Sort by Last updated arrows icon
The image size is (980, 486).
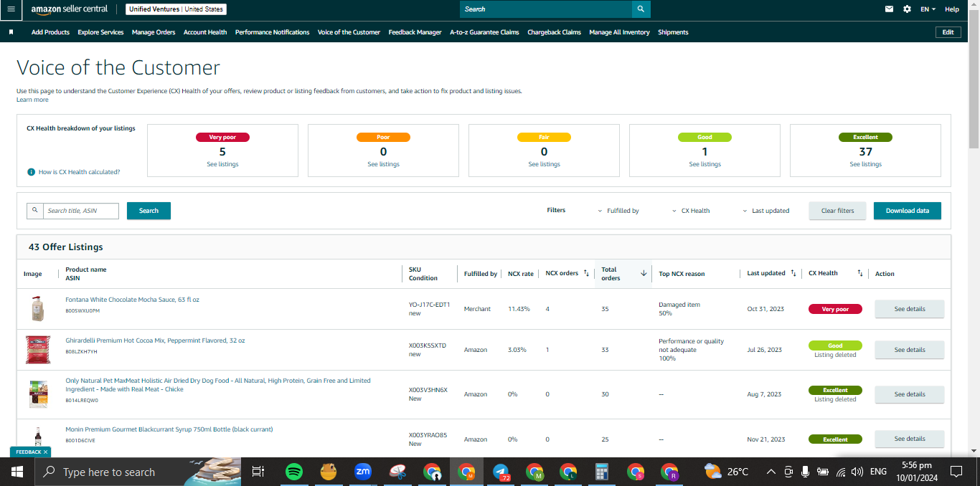(x=793, y=273)
